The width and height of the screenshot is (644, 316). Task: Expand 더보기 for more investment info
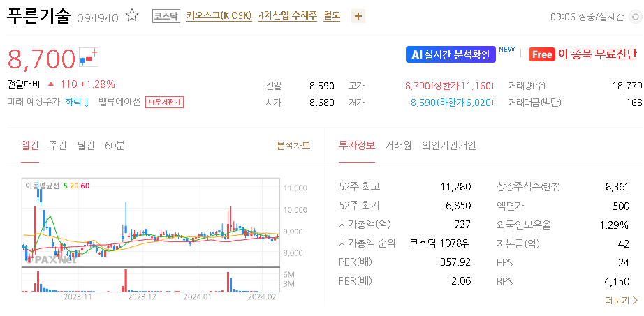[x=621, y=301]
